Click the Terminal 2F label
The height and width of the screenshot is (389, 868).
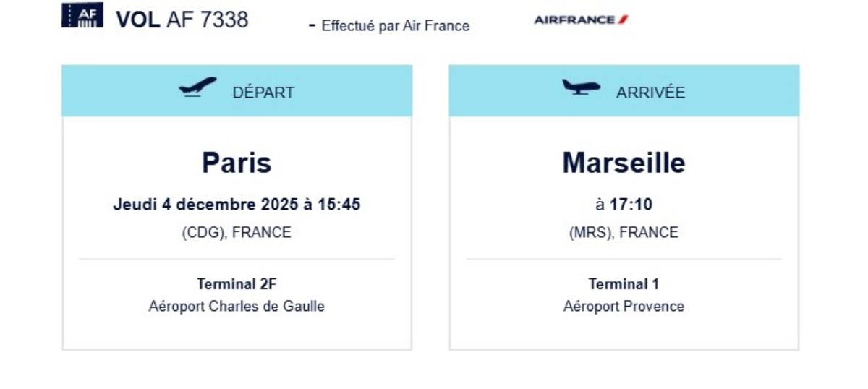coord(237,284)
